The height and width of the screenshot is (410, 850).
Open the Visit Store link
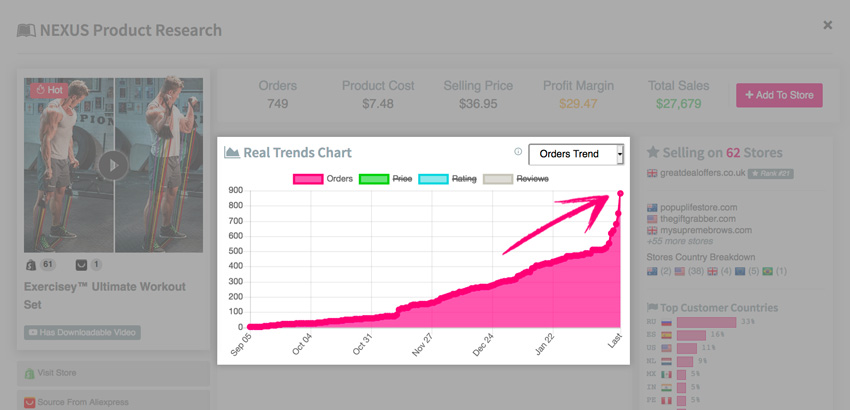click(113, 373)
